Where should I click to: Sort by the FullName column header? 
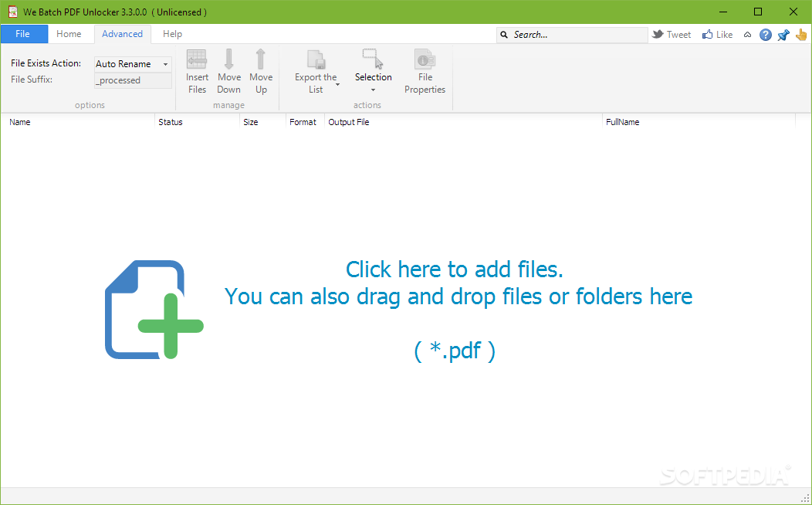pyautogui.click(x=699, y=122)
